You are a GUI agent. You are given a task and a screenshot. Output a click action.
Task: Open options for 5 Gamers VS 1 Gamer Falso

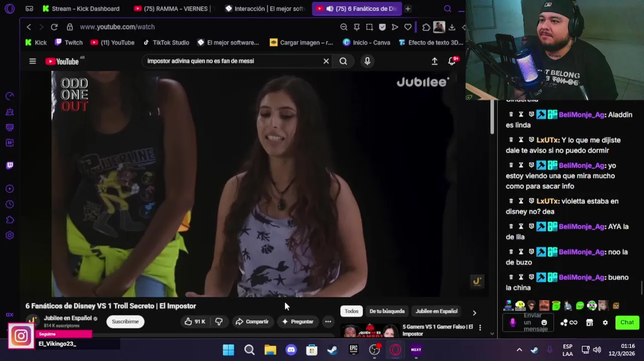(480, 328)
